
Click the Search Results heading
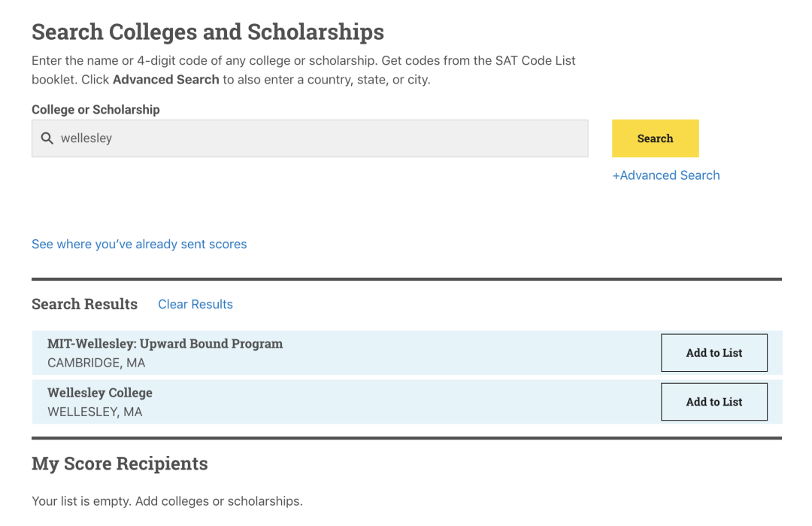84,304
